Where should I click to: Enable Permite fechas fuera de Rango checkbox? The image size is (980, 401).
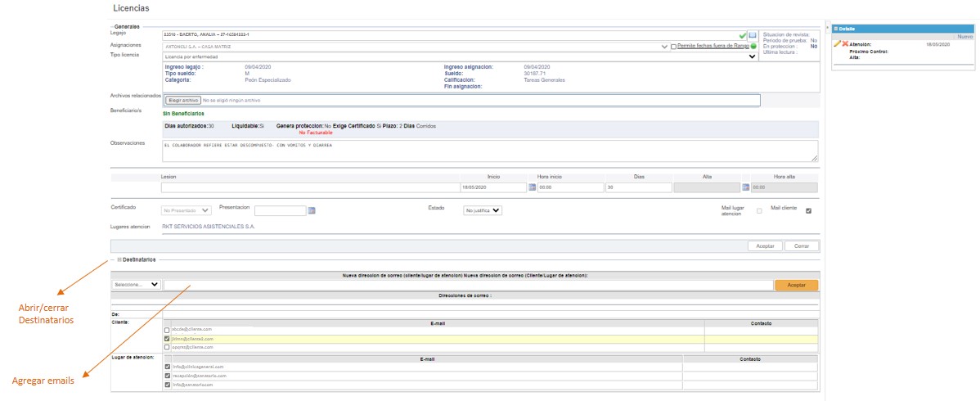click(673, 47)
